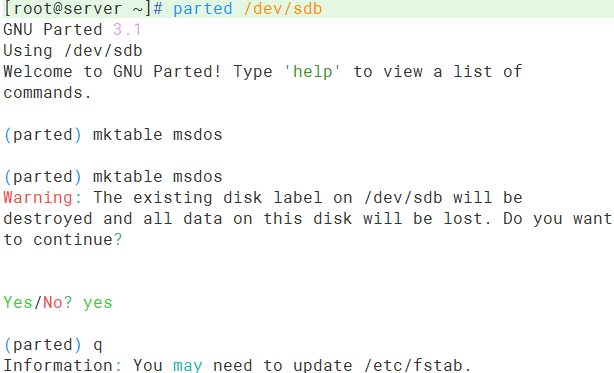Click the cyan word 'may'
Screen dimensions: 614x373
(x=188, y=366)
